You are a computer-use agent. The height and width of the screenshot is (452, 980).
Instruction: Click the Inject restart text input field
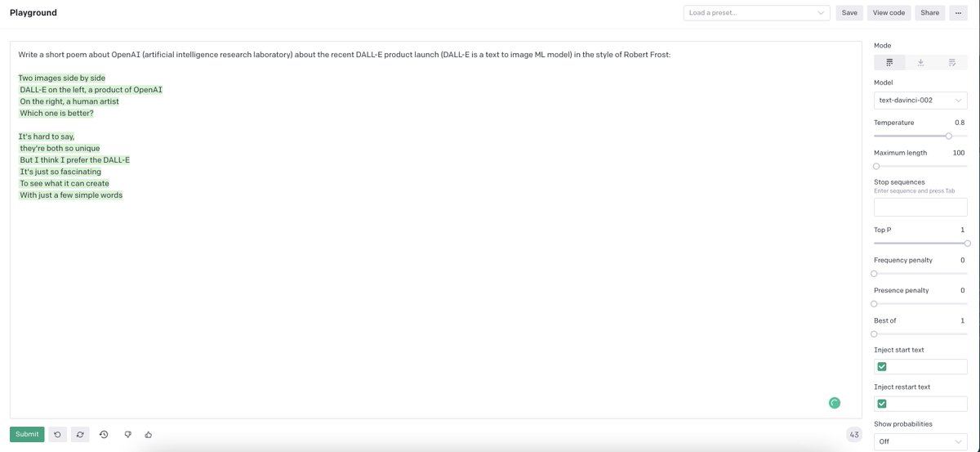click(x=920, y=404)
